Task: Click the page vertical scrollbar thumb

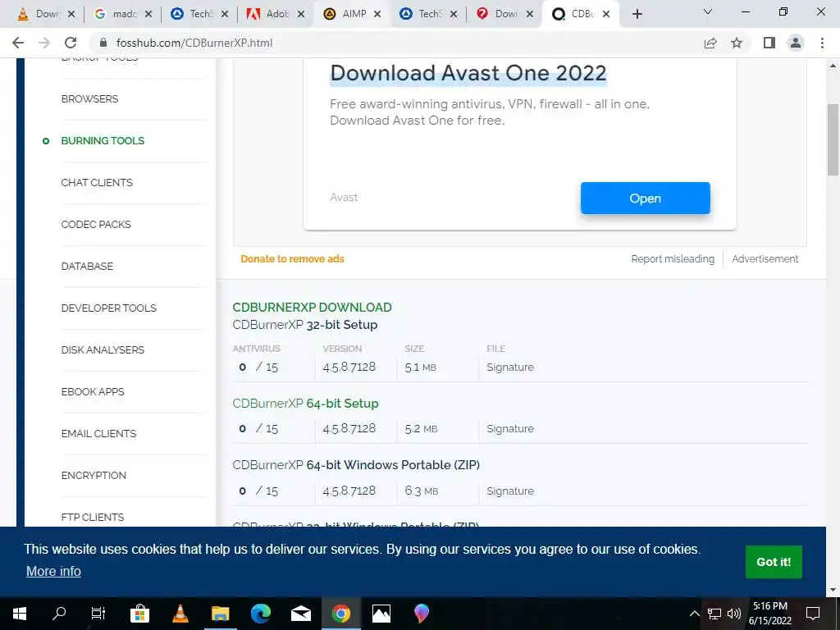Action: click(x=833, y=139)
